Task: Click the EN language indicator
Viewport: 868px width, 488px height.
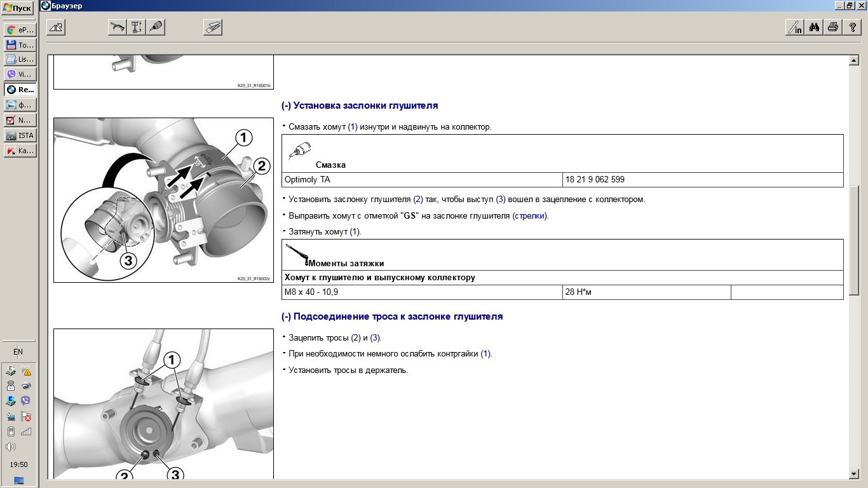Action: click(18, 351)
